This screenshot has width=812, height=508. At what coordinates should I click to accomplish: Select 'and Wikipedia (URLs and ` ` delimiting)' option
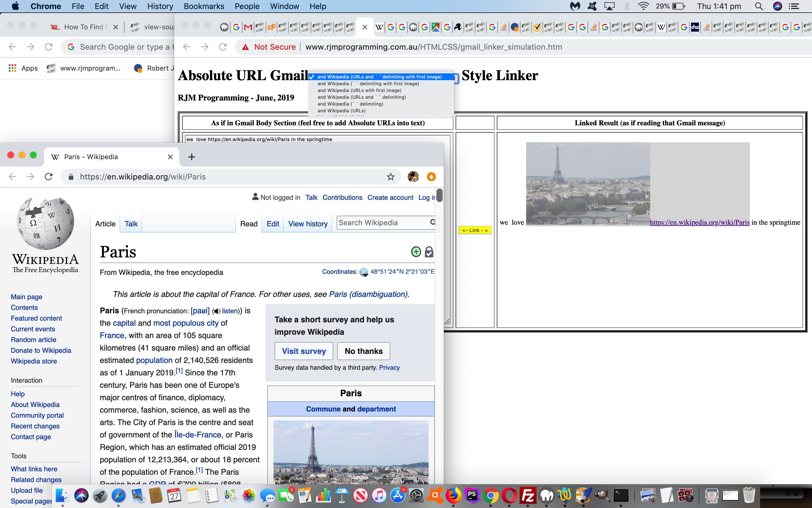381,97
